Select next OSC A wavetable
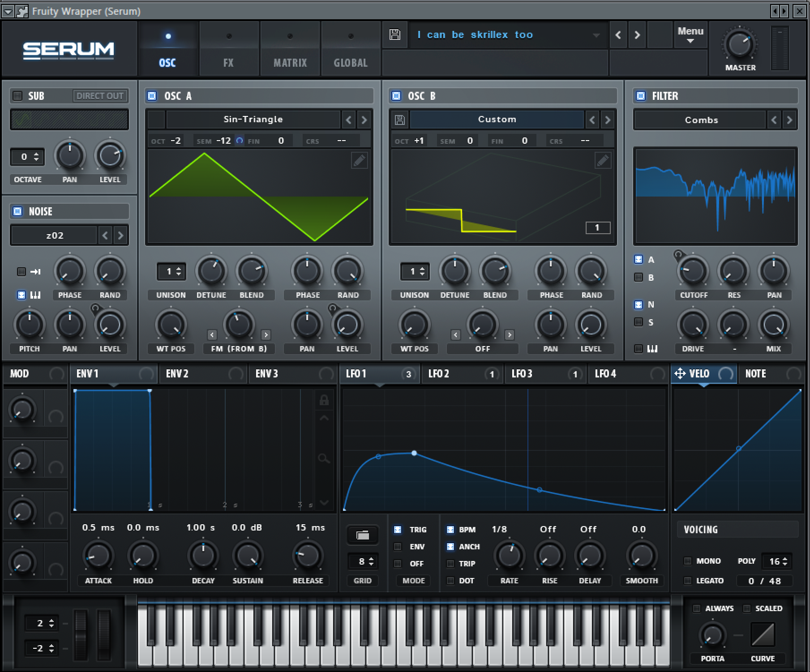The width and height of the screenshot is (810, 672). (x=364, y=120)
